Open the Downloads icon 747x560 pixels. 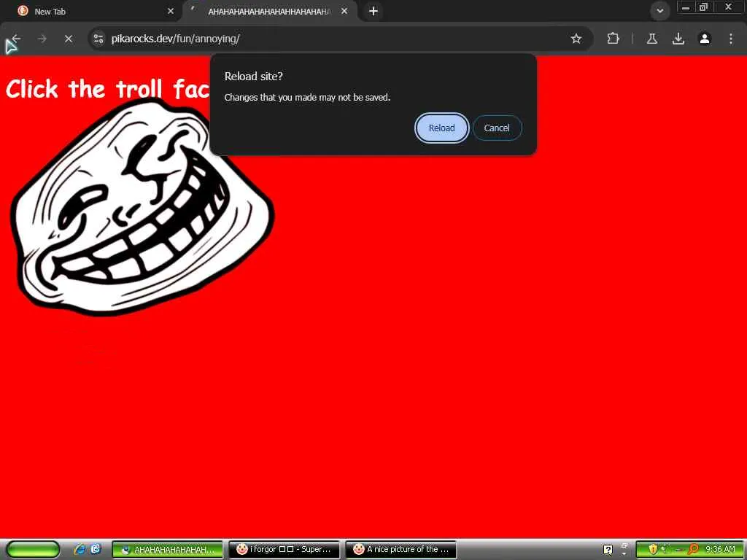click(x=678, y=39)
